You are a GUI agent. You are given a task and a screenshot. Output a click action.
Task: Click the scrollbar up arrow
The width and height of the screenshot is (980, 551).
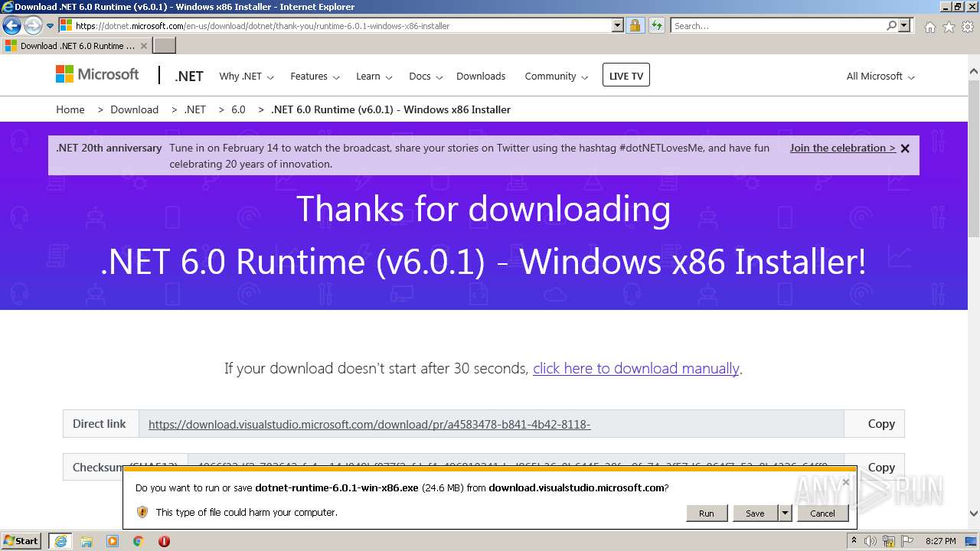974,73
